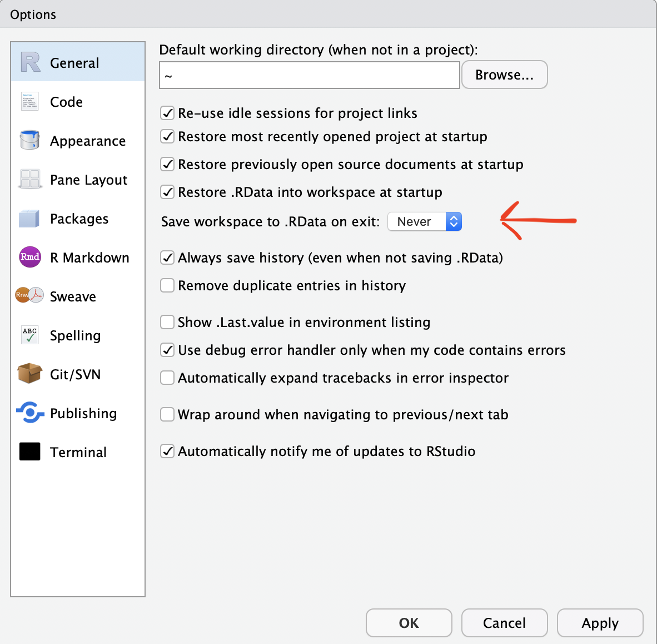Select the Git/SVN cardboard box icon
This screenshot has width=657, height=644.
coord(30,374)
